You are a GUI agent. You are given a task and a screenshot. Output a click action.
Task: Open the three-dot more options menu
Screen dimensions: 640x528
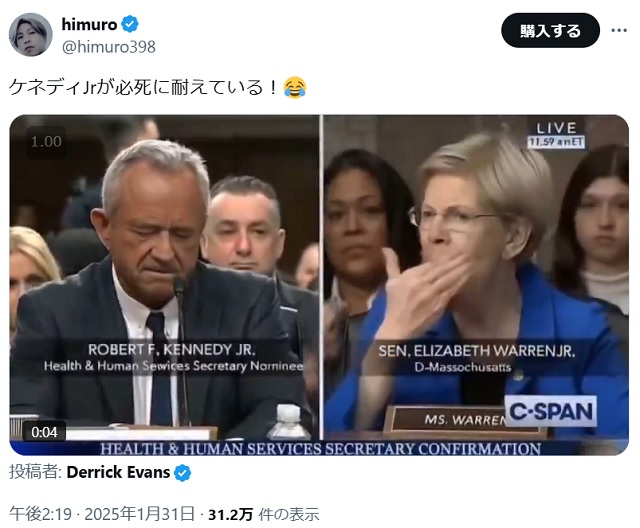point(619,30)
